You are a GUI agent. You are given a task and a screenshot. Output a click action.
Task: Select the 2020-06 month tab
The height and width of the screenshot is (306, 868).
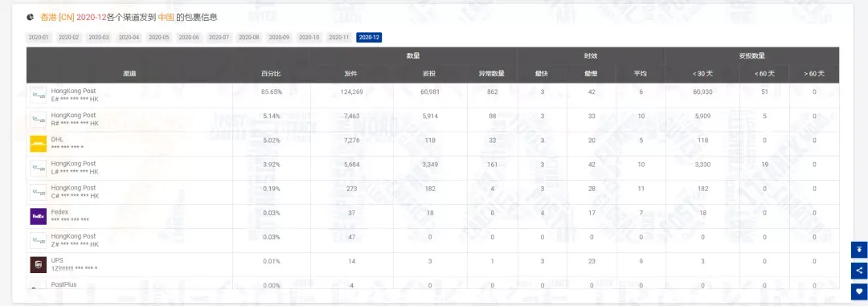pos(189,38)
